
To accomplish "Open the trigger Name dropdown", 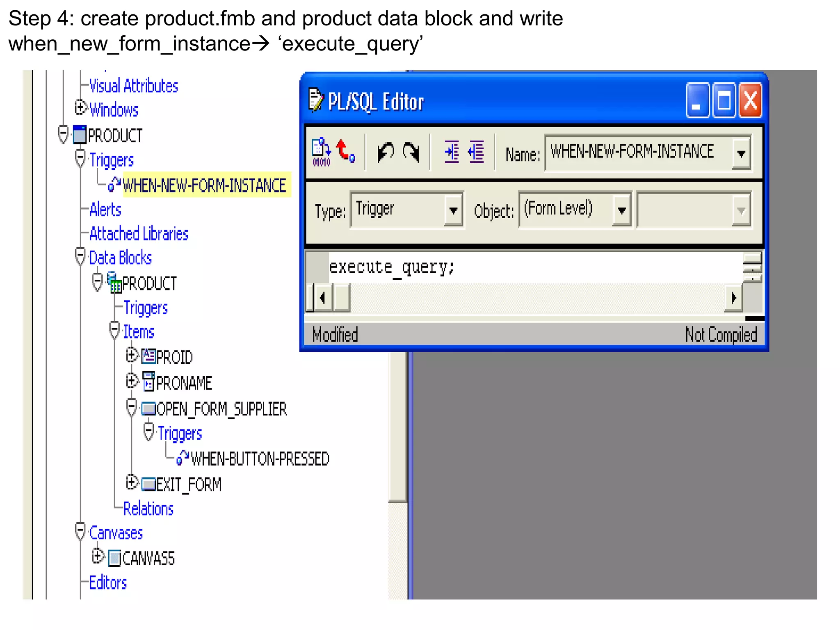I will pos(741,154).
